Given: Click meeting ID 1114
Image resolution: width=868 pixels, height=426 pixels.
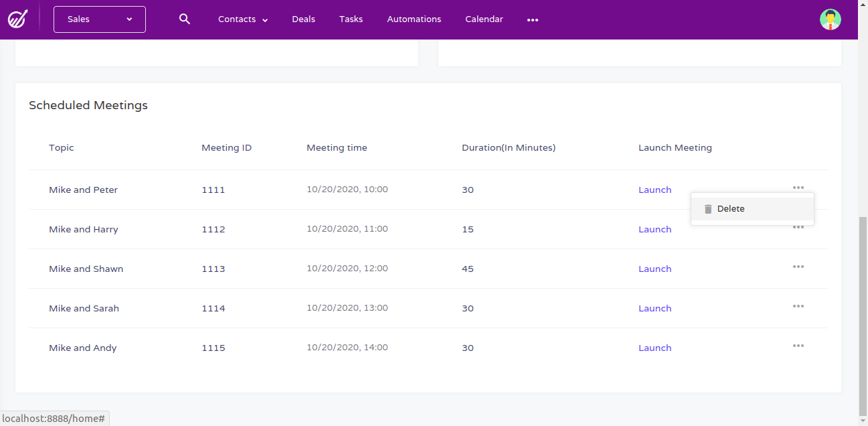Looking at the screenshot, I should (x=213, y=308).
